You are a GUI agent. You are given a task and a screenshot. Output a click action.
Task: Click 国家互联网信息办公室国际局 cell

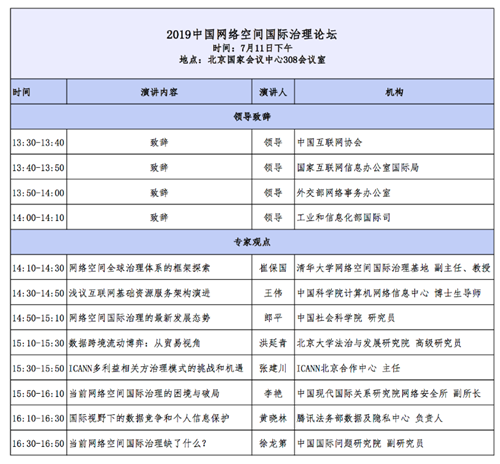tap(394, 167)
